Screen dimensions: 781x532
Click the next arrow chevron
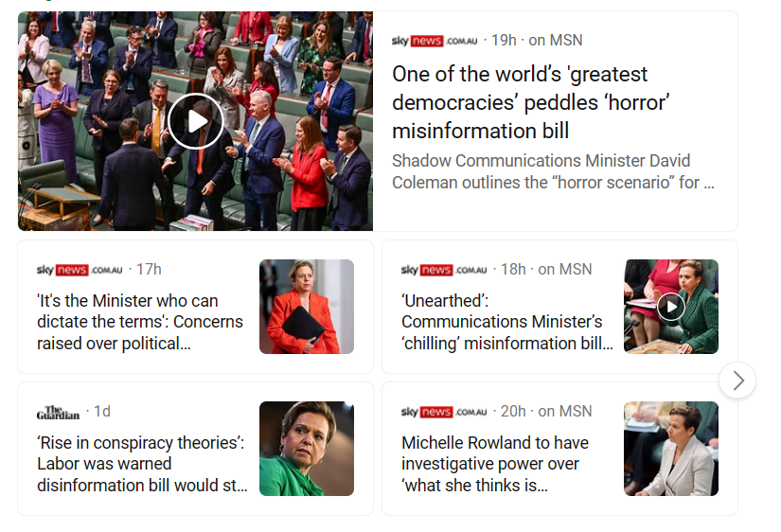coord(737,381)
